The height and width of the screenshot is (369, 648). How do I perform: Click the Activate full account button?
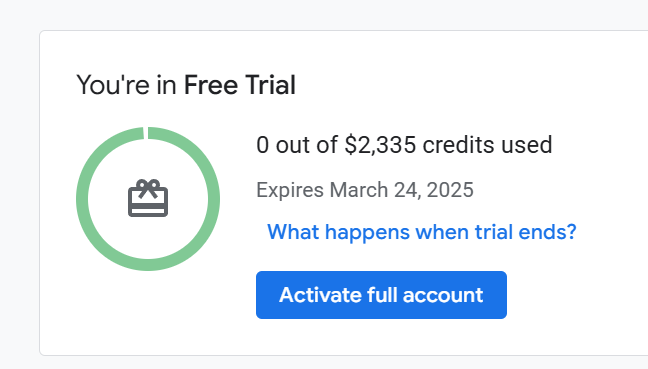tap(381, 295)
